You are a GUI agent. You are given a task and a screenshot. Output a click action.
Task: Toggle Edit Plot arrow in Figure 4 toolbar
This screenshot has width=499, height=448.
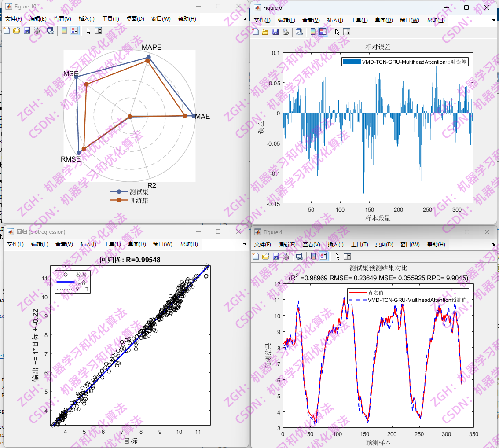[338, 256]
